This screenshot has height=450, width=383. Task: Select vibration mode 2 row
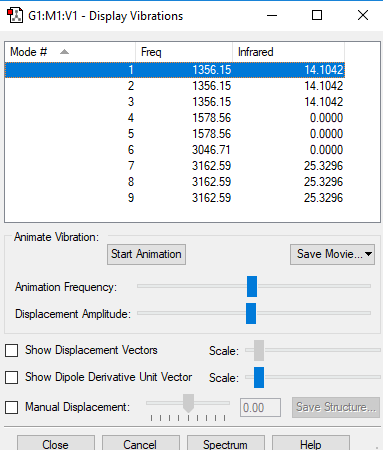pos(175,86)
